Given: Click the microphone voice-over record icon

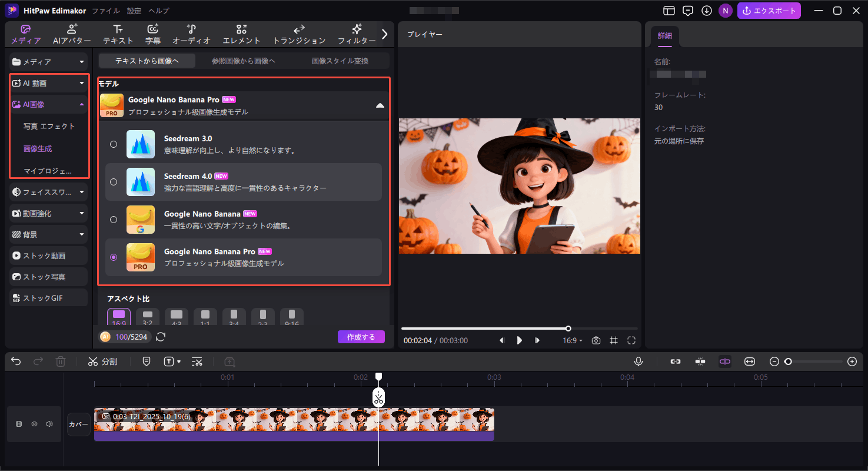Looking at the screenshot, I should click(638, 361).
